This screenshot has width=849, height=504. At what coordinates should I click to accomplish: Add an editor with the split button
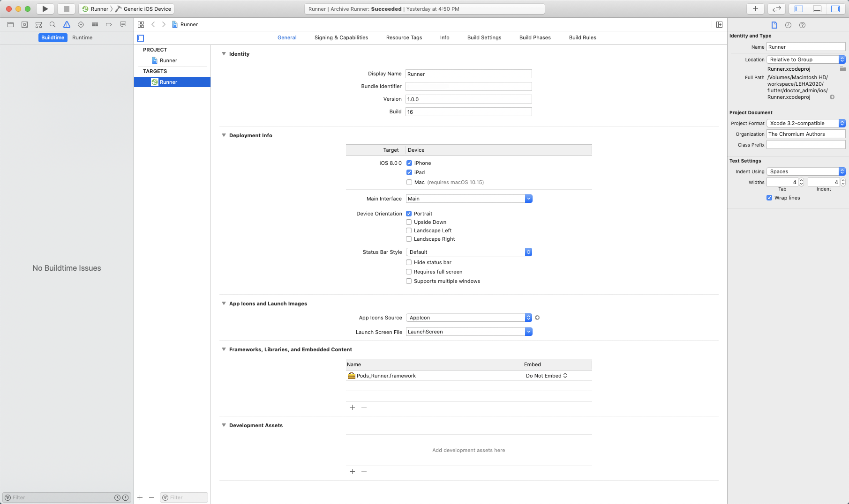coord(719,24)
